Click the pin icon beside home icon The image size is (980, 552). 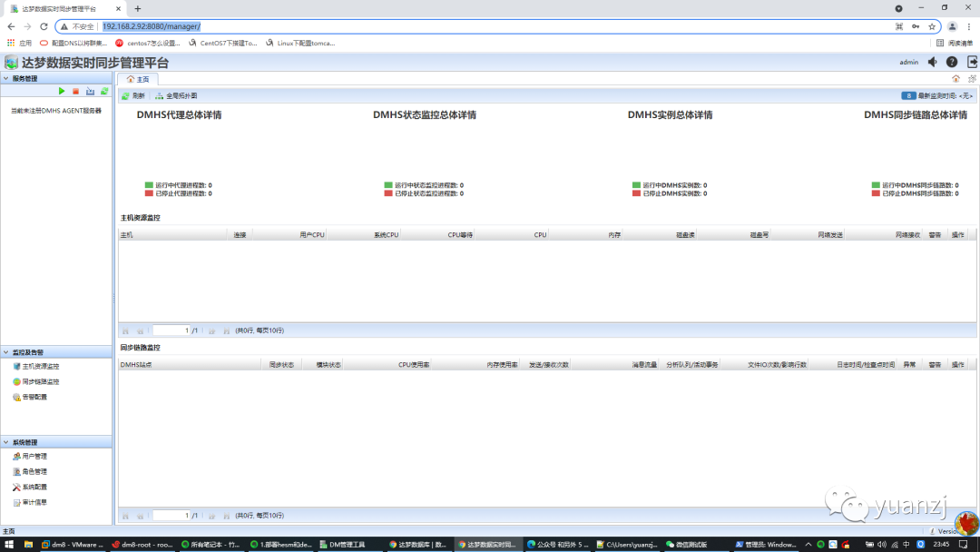972,79
